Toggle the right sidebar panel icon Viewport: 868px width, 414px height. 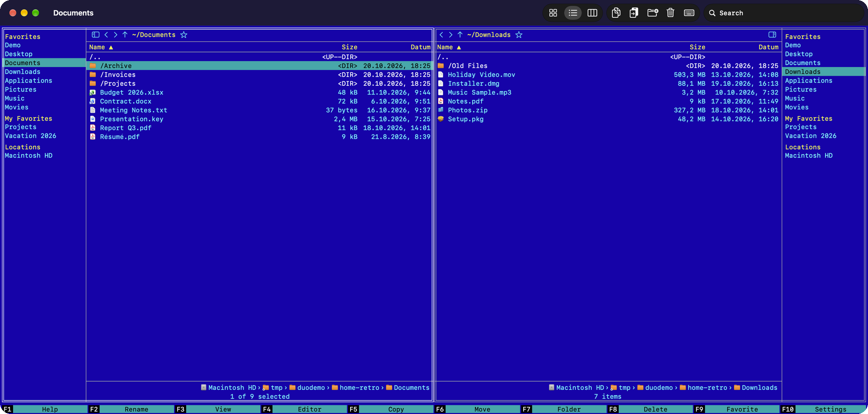pos(772,35)
